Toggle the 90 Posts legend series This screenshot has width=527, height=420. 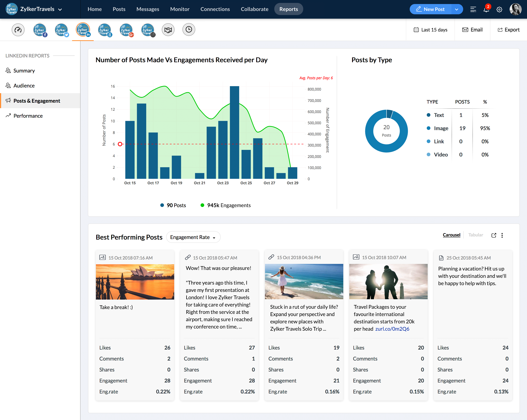[x=173, y=205]
